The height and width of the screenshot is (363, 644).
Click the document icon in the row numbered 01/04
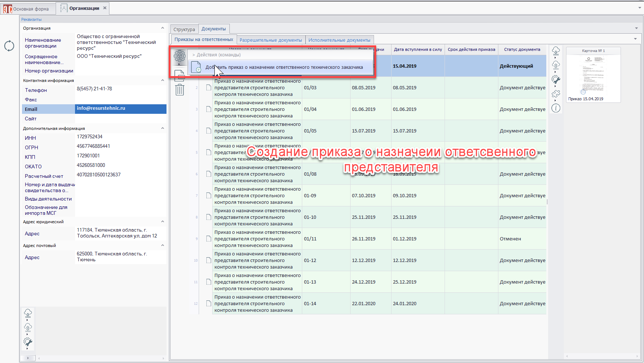209,109
